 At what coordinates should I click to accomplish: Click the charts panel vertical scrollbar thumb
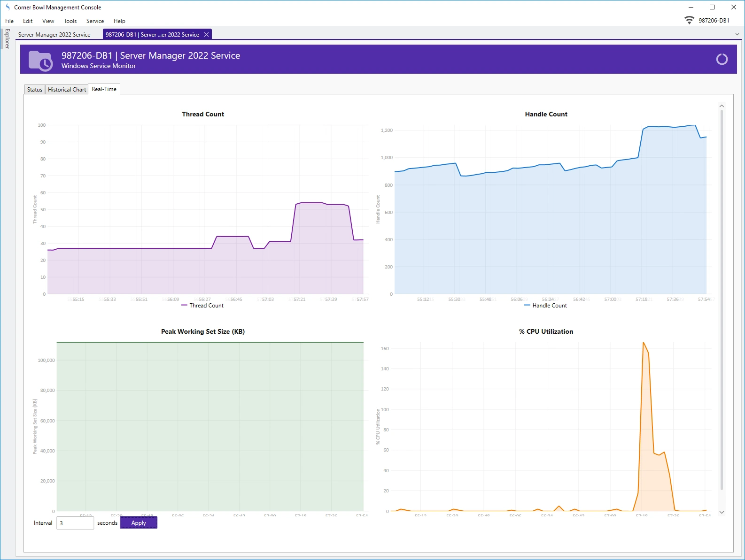(722, 300)
